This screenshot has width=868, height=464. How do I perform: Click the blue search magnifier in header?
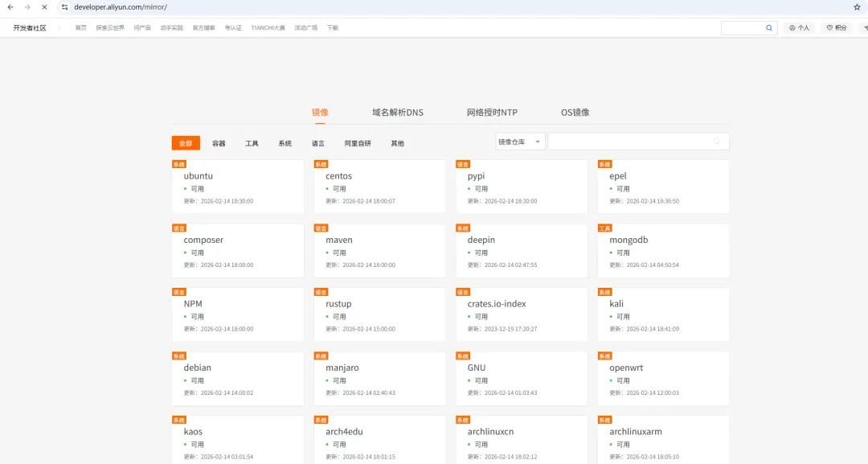tap(769, 27)
